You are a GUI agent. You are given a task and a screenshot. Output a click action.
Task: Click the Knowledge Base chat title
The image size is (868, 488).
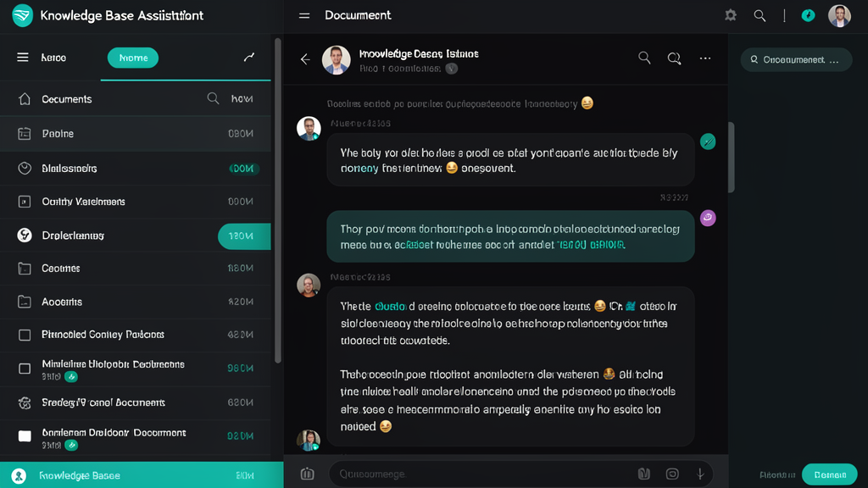(419, 53)
